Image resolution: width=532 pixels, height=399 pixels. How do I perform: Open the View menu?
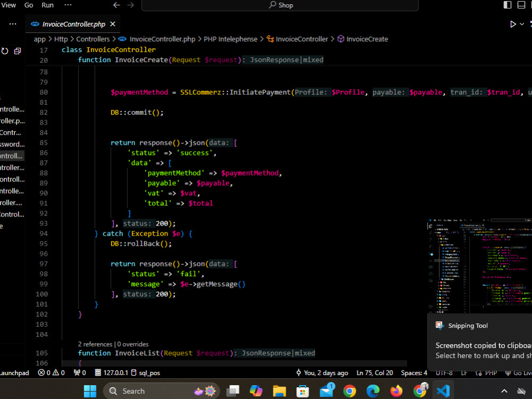click(x=9, y=5)
